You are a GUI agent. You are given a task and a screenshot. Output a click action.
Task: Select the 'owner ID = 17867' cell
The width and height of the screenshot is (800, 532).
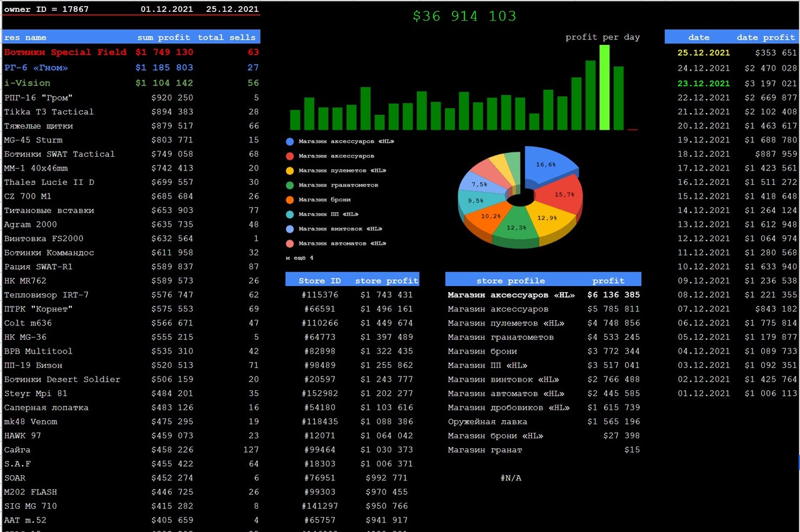pyautogui.click(x=46, y=9)
